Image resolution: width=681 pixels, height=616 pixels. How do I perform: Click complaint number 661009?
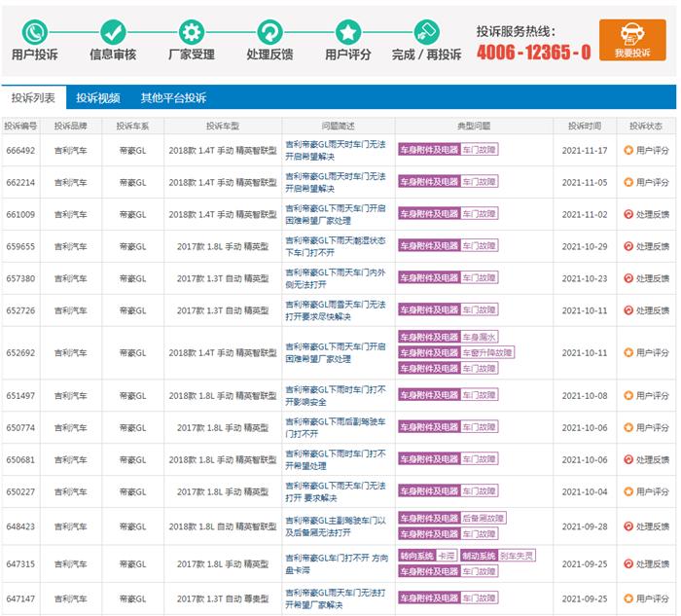coord(20,214)
